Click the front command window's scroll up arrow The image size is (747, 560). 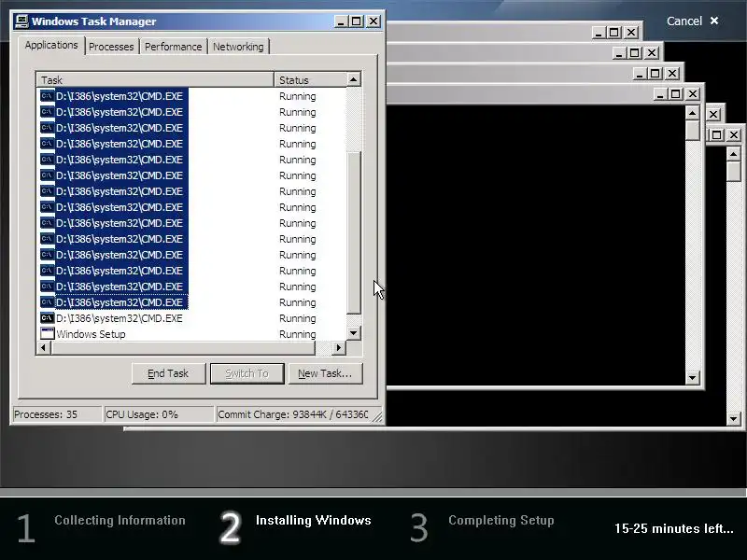click(692, 113)
